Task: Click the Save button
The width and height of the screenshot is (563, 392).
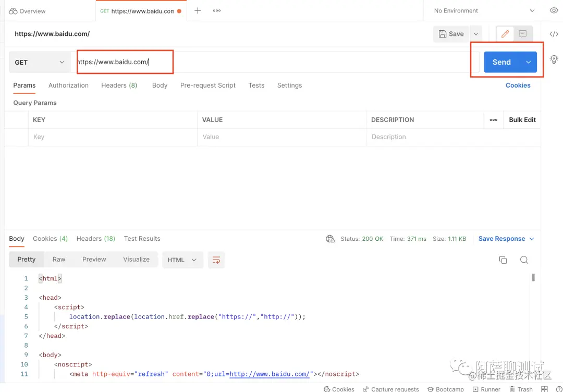Action: (451, 34)
